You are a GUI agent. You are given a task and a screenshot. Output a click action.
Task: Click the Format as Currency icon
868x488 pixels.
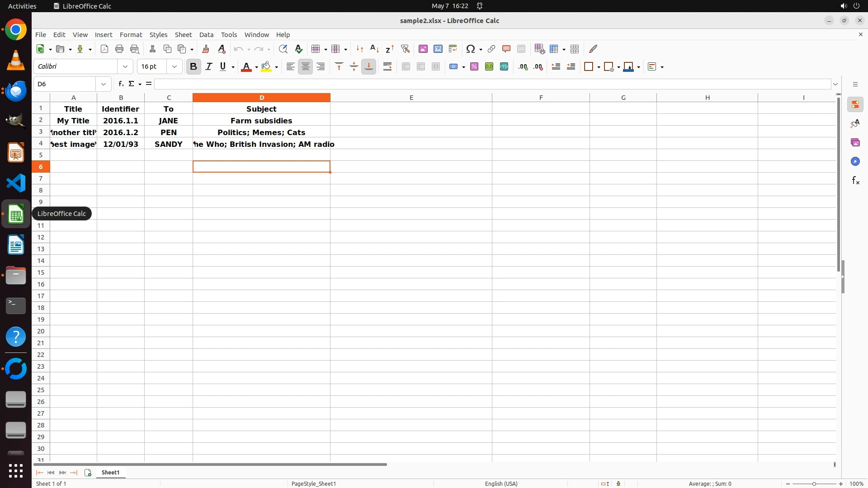(x=453, y=67)
